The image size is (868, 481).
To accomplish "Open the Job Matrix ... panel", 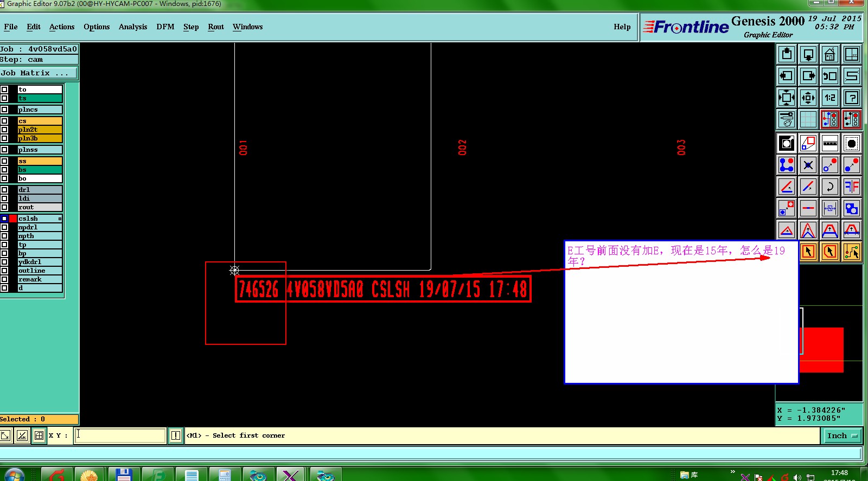I will [39, 73].
